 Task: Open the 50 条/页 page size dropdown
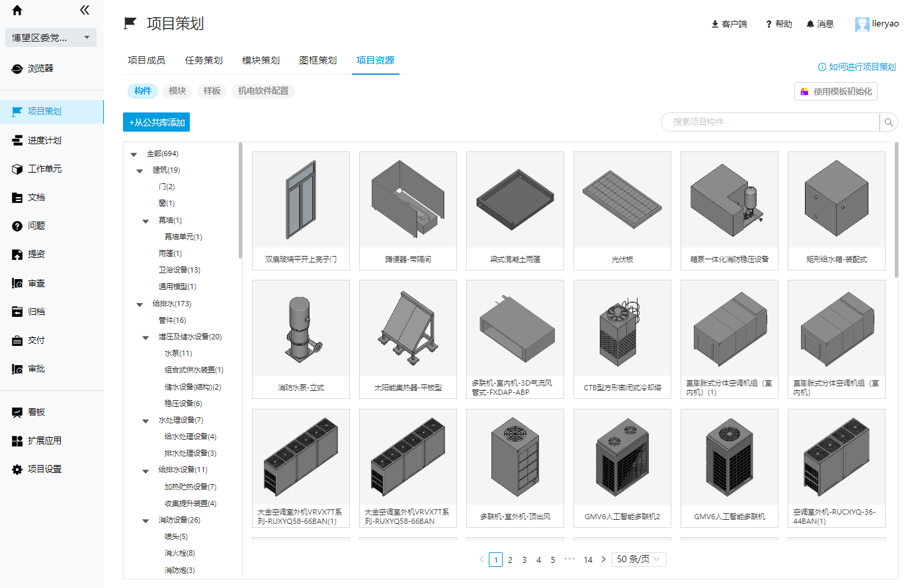638,560
